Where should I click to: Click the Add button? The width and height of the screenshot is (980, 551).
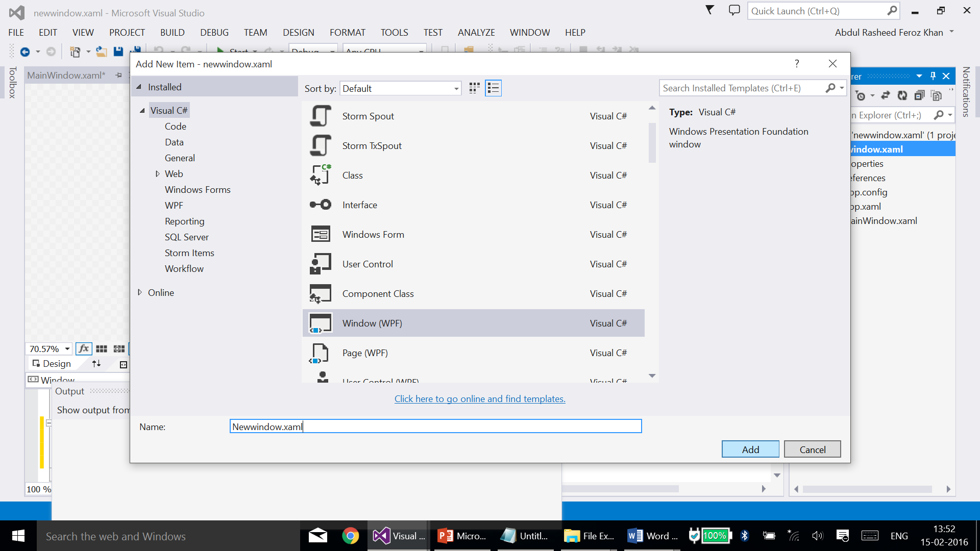(750, 449)
